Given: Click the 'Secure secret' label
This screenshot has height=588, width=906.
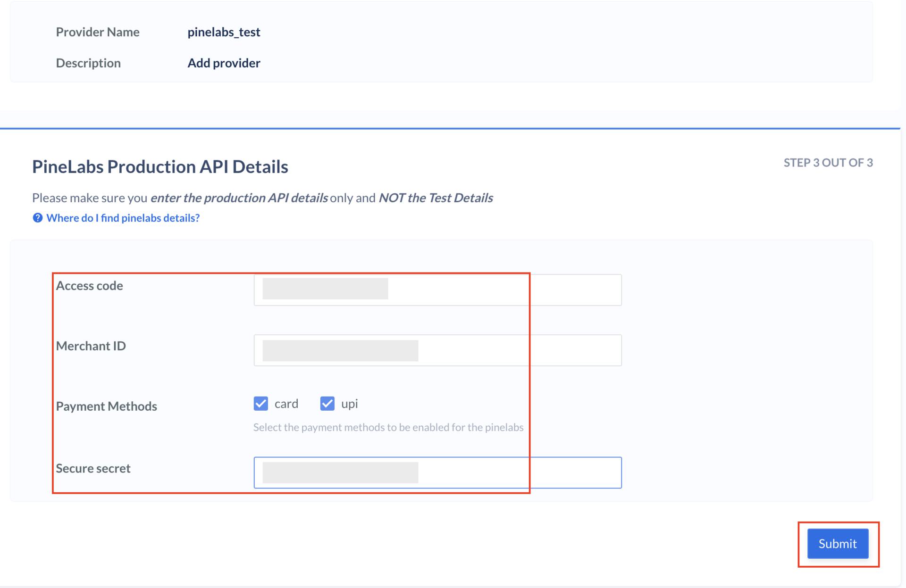Looking at the screenshot, I should tap(93, 468).
